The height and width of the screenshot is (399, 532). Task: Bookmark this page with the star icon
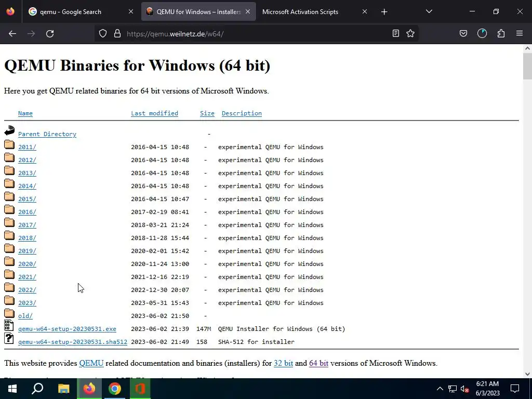point(410,33)
